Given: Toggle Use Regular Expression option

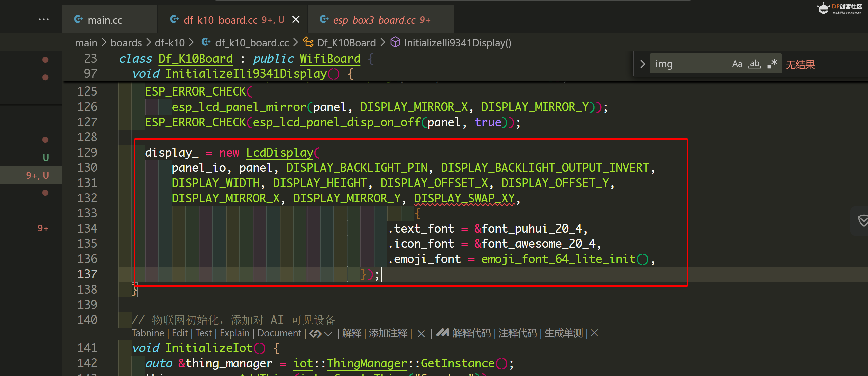Looking at the screenshot, I should (x=772, y=64).
